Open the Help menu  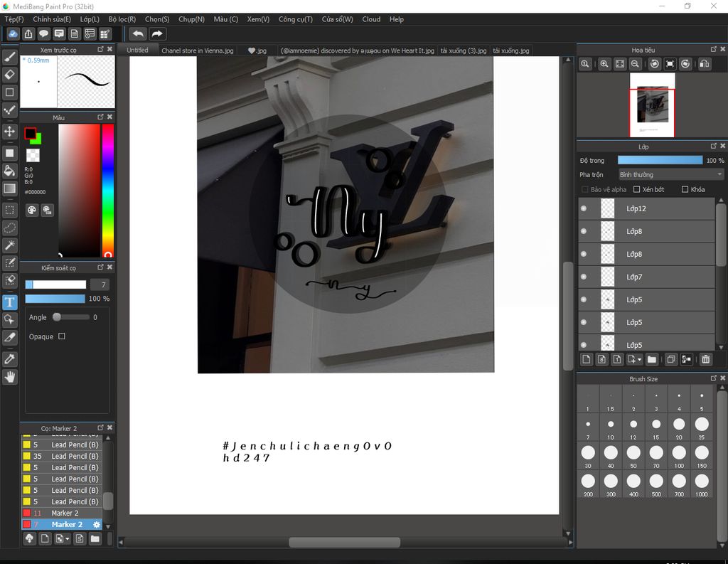(397, 19)
